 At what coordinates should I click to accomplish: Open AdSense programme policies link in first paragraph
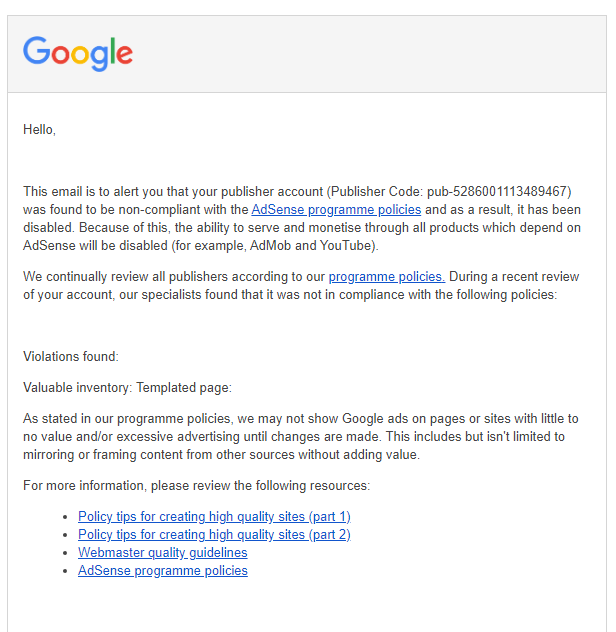pos(336,210)
